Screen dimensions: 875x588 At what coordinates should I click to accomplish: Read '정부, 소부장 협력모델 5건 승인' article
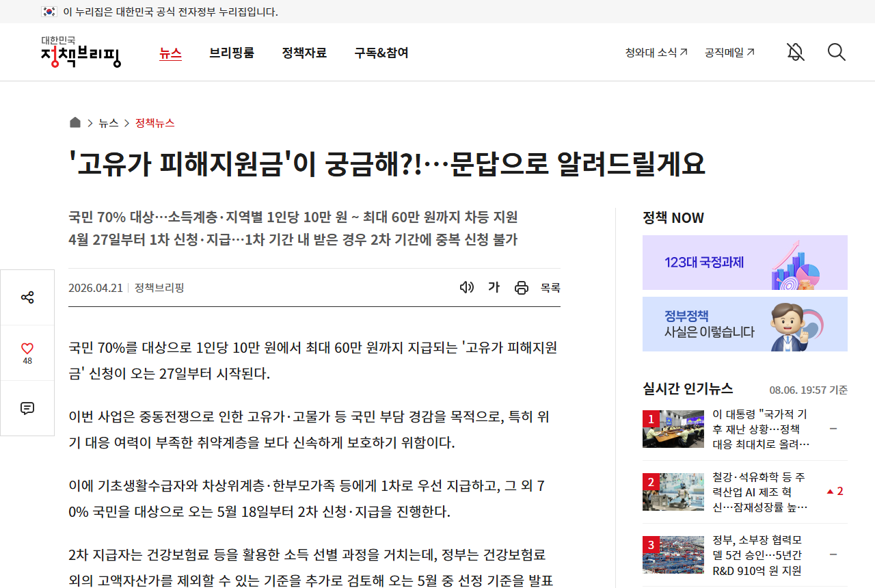[757, 554]
